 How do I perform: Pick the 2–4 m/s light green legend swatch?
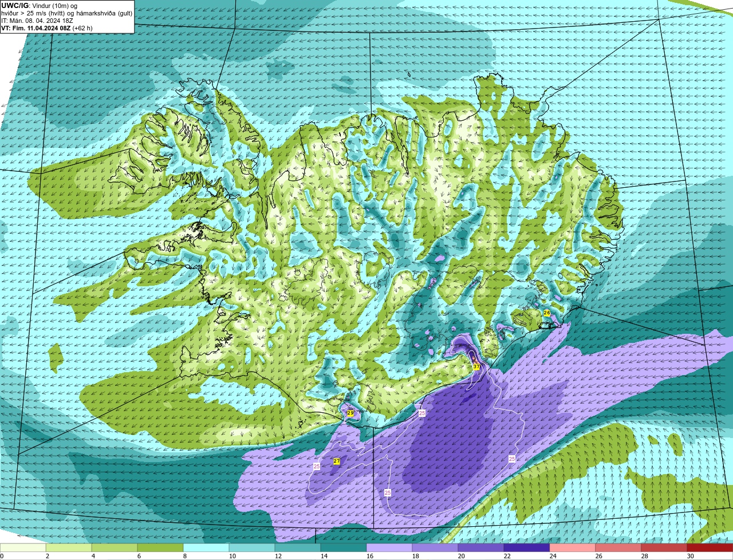(x=69, y=548)
